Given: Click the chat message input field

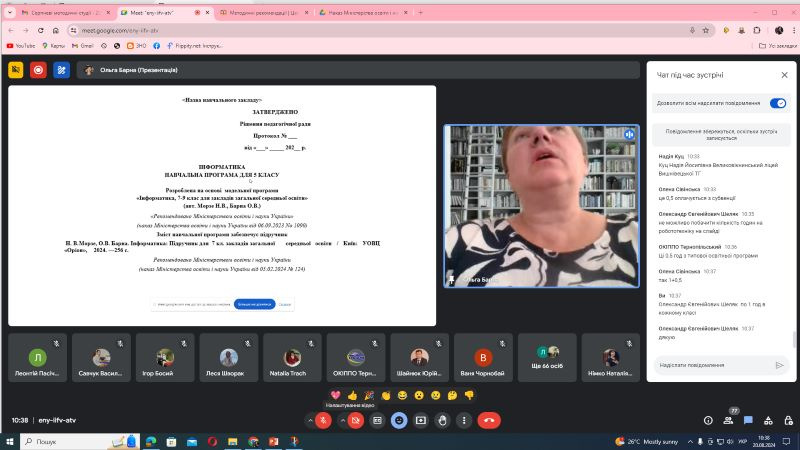Looking at the screenshot, I should pyautogui.click(x=713, y=365).
